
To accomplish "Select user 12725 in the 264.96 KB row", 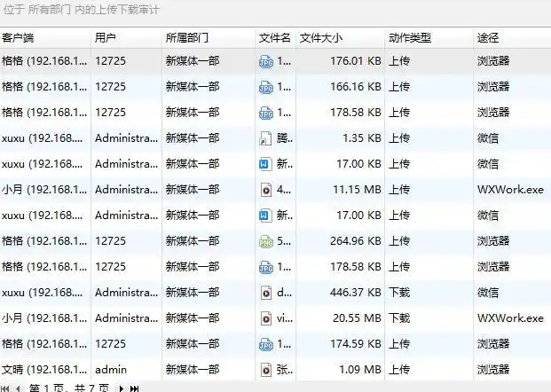I will 110,241.
